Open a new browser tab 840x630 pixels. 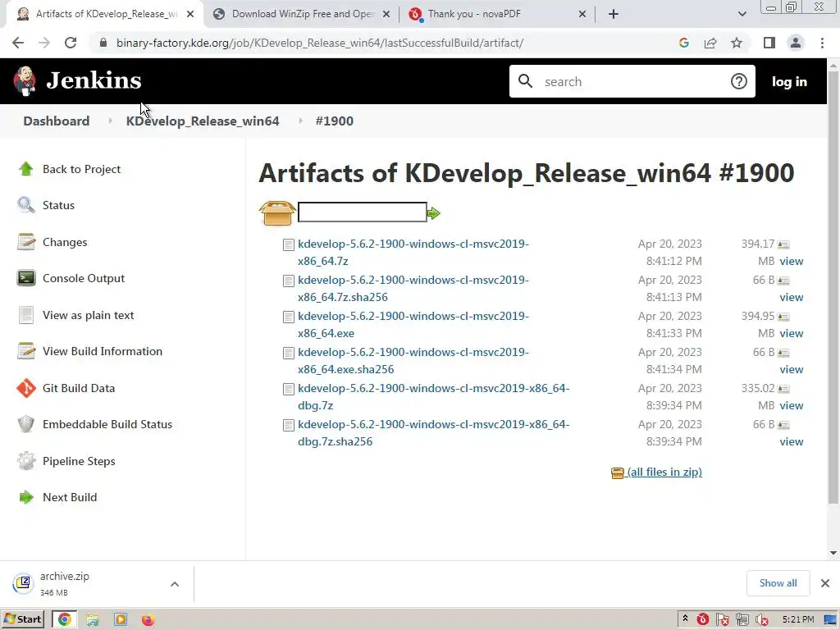pyautogui.click(x=614, y=14)
